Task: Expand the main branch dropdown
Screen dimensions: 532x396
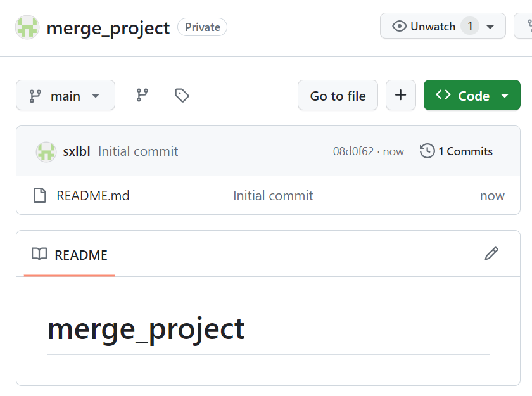Action: point(65,96)
